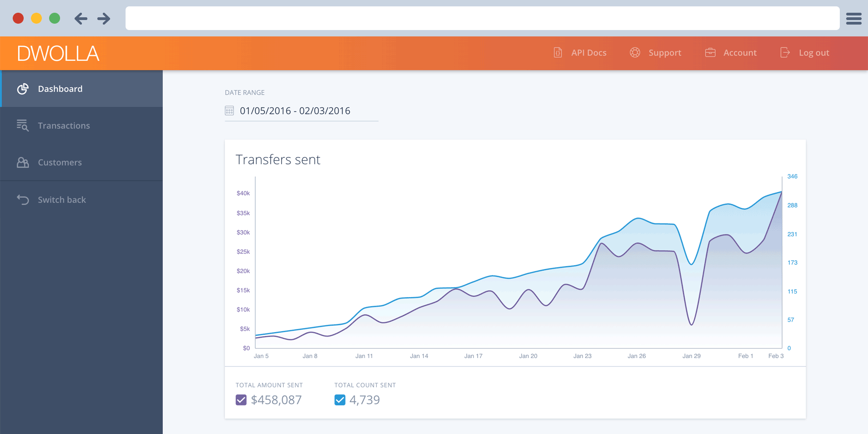Screen dimensions: 868x434
Task: Toggle the Total Count Sent checkbox
Action: coord(339,400)
